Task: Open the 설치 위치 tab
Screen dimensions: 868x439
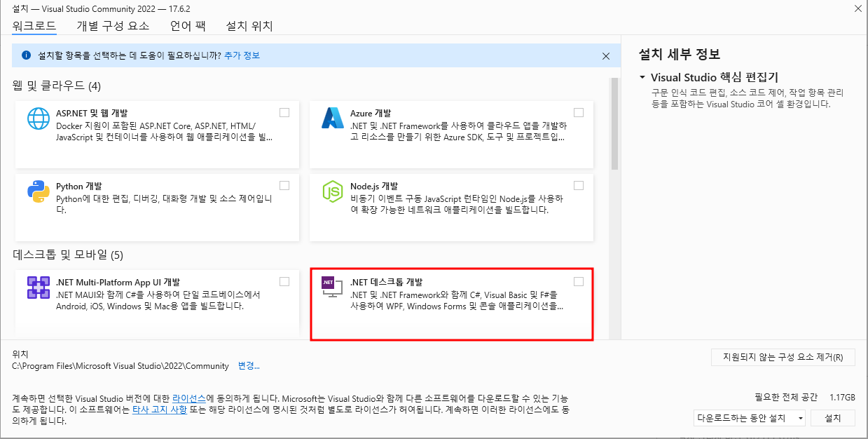Action: pyautogui.click(x=249, y=26)
